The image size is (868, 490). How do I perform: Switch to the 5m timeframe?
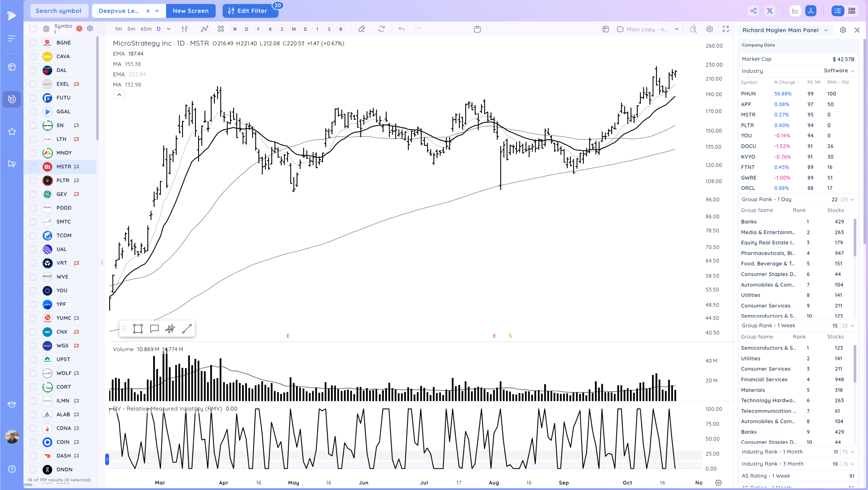[x=131, y=29]
